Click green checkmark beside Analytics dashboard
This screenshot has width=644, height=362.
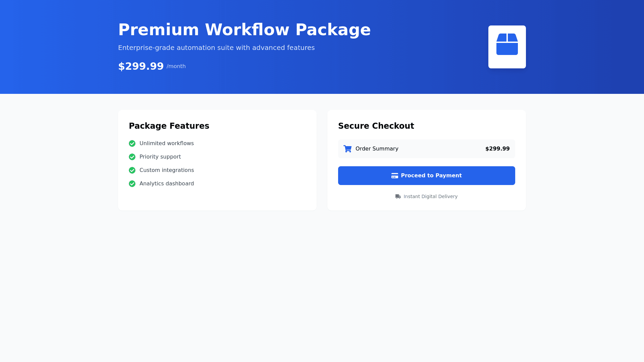coord(132,184)
